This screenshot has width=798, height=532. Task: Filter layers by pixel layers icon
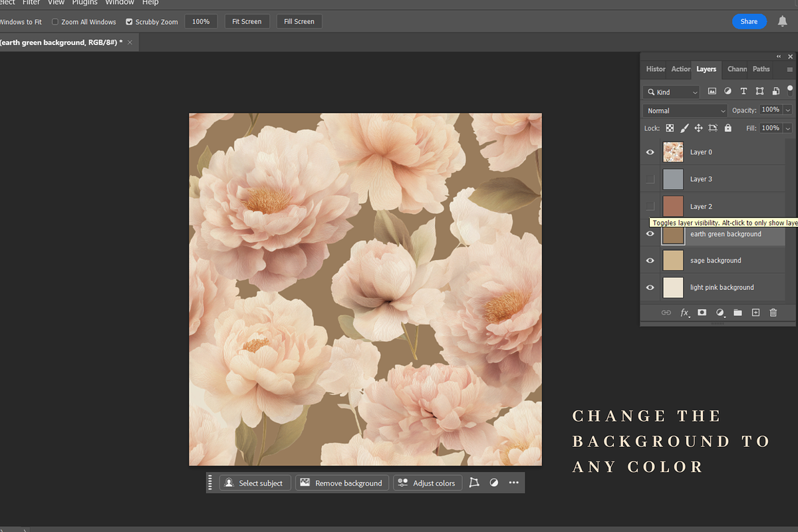(712, 92)
